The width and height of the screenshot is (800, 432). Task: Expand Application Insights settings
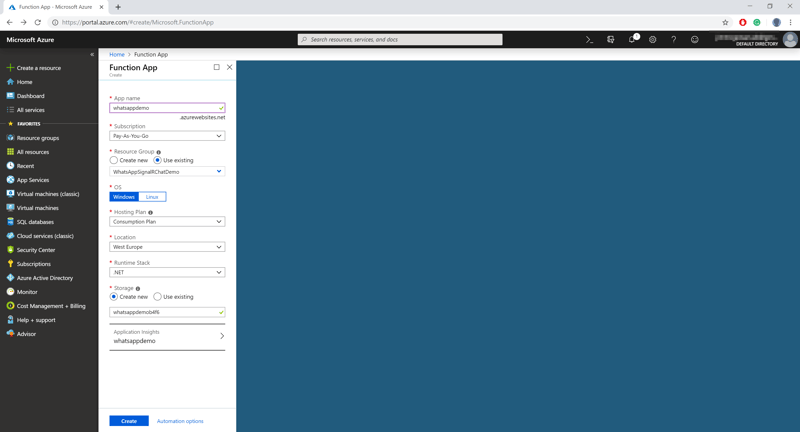(x=167, y=337)
